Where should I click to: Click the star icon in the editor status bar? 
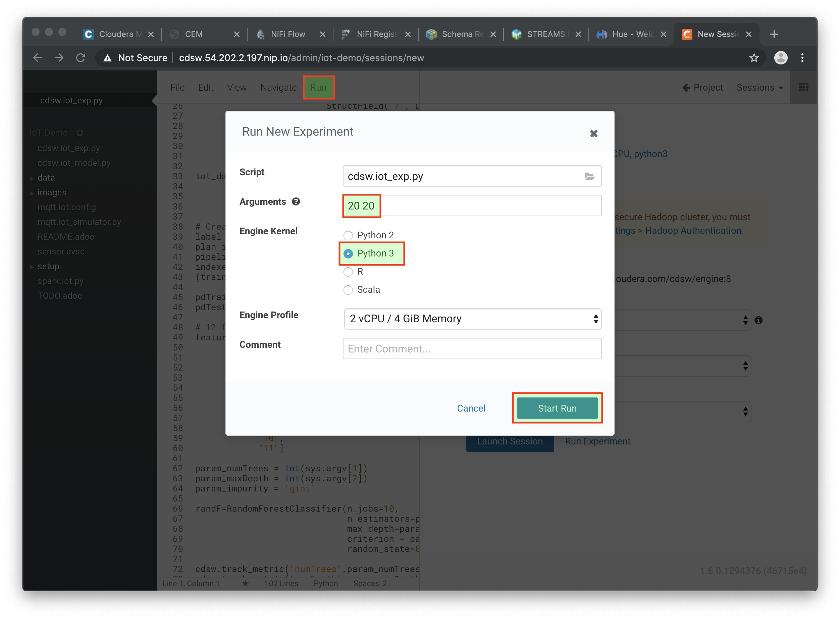click(x=245, y=583)
